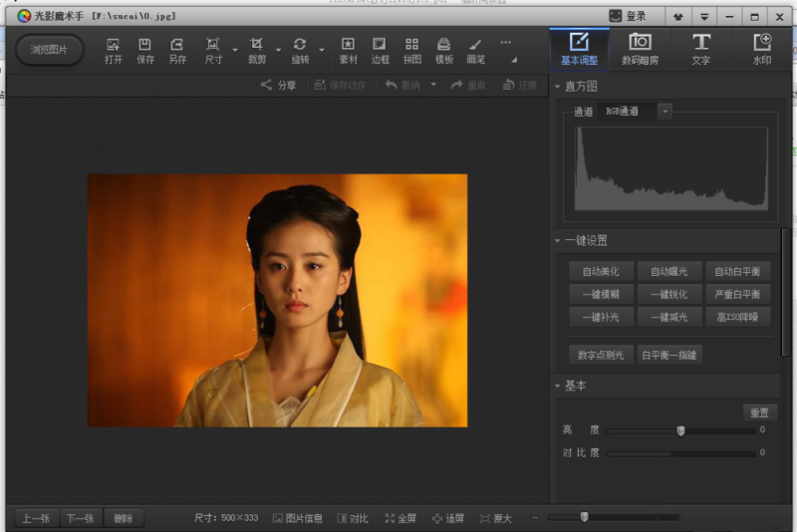This screenshot has width=797, height=532.
Task: Apply 高ISO降噪 noise reduction
Action: (x=737, y=317)
